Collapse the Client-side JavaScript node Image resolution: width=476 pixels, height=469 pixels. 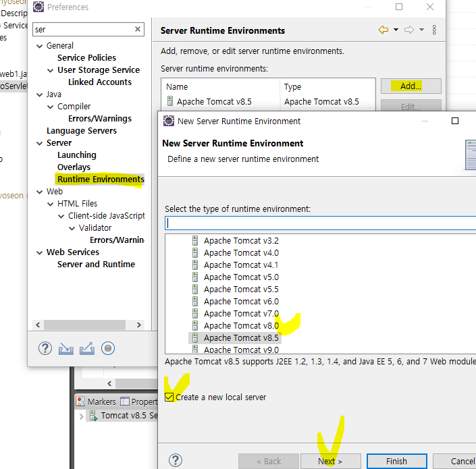(x=61, y=216)
